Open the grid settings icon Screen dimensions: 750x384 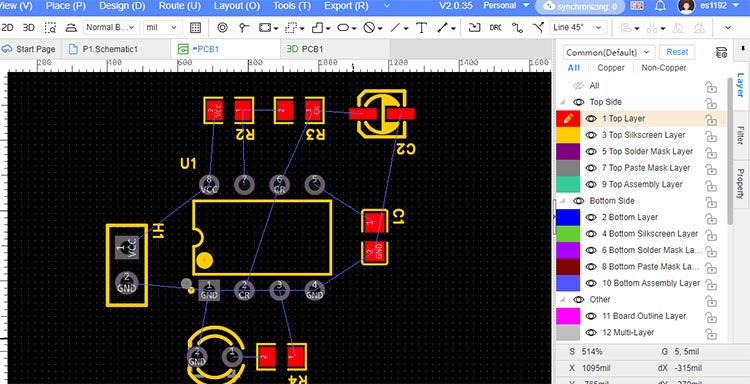coord(195,28)
